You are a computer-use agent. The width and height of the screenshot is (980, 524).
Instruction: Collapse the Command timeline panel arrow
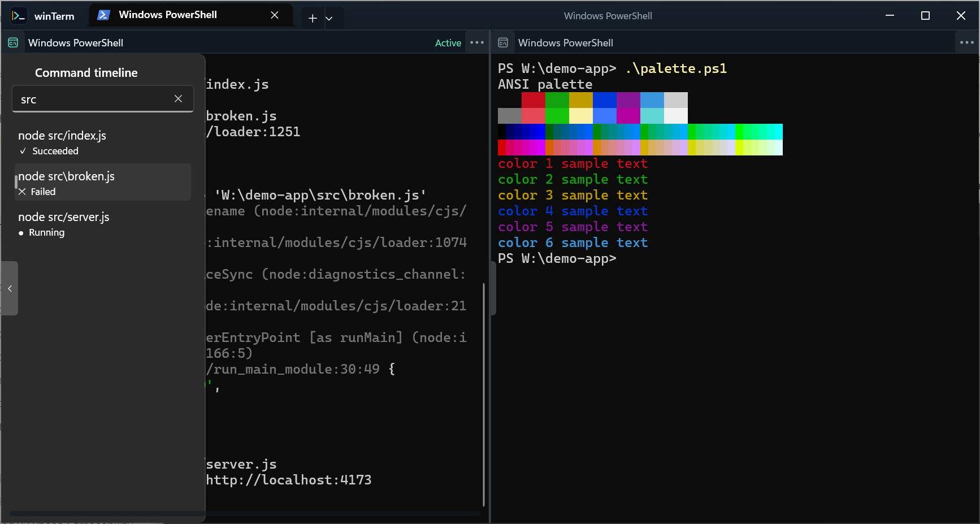[10, 288]
